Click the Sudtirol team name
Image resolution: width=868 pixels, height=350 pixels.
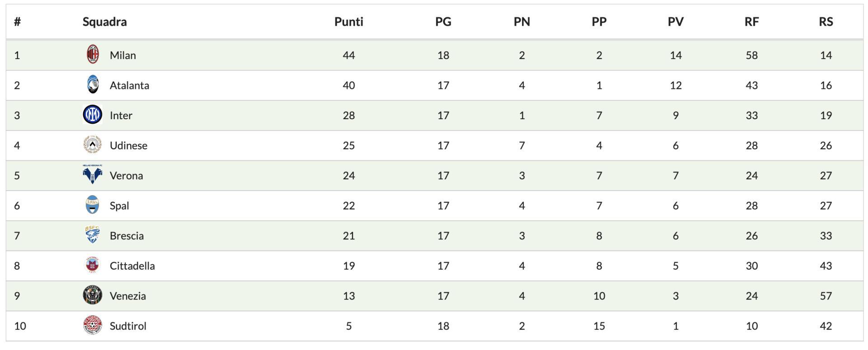click(x=128, y=326)
